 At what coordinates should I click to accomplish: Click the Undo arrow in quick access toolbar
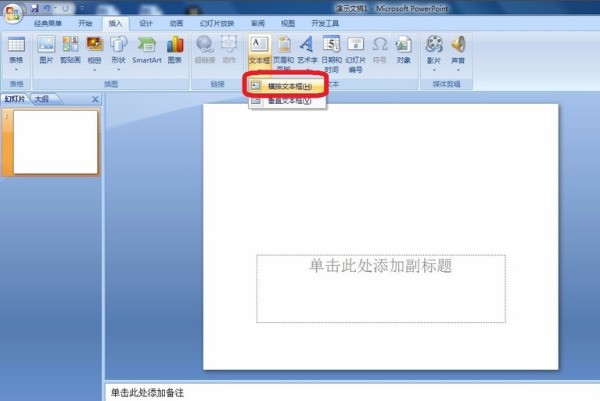[47, 8]
